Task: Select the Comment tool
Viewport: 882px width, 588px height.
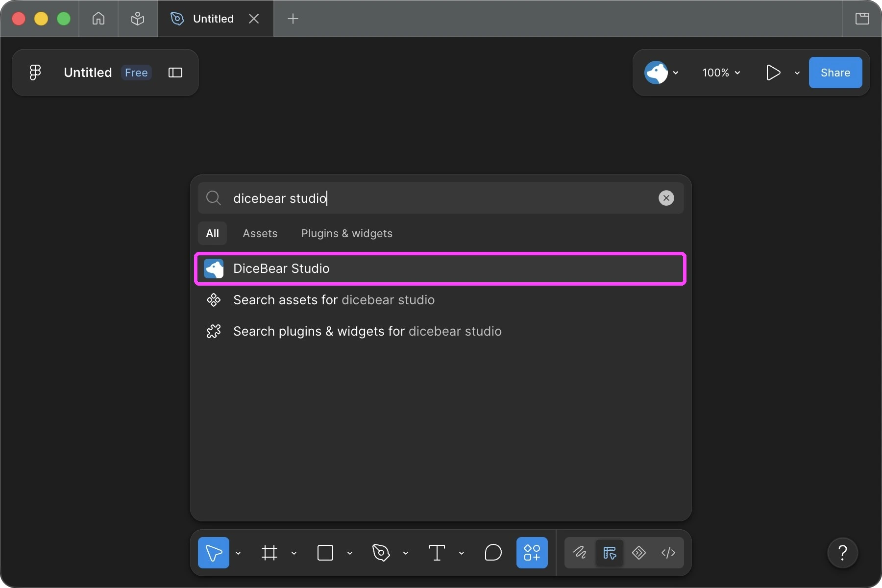Action: 493,553
